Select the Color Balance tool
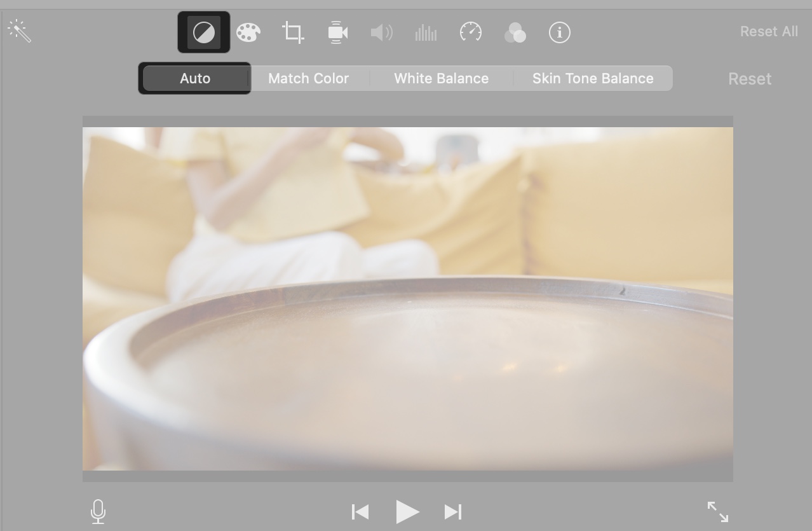Image resolution: width=812 pixels, height=531 pixels. click(x=203, y=32)
